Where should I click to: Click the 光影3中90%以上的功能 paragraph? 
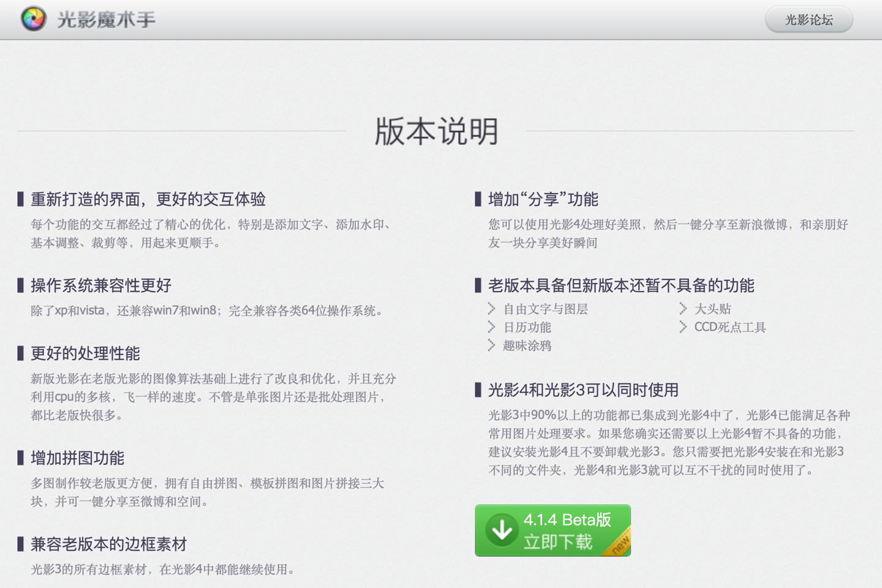tap(669, 443)
